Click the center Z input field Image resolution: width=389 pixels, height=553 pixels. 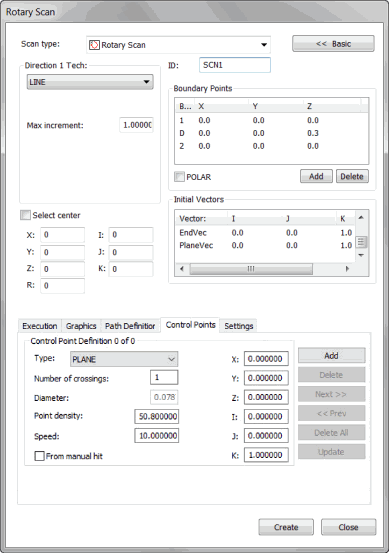point(62,269)
